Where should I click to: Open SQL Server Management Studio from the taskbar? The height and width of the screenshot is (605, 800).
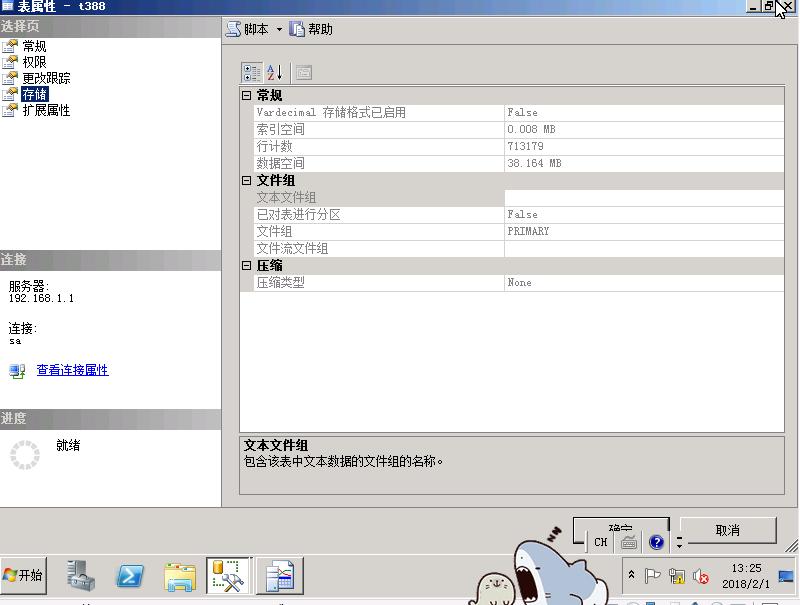(x=228, y=575)
